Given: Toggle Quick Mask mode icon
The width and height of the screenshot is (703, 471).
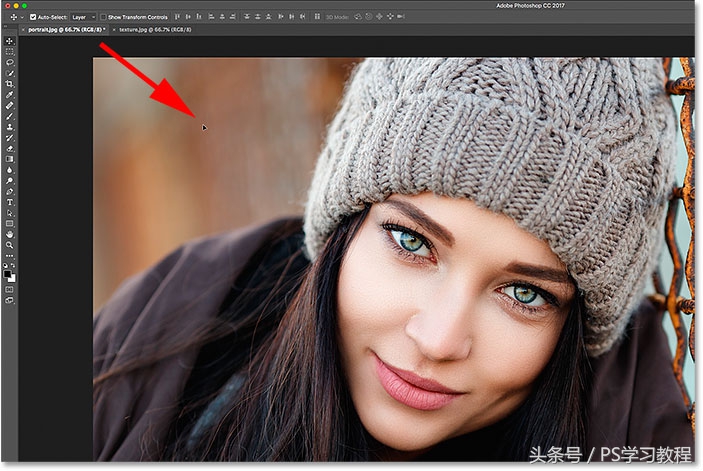Looking at the screenshot, I should [10, 288].
